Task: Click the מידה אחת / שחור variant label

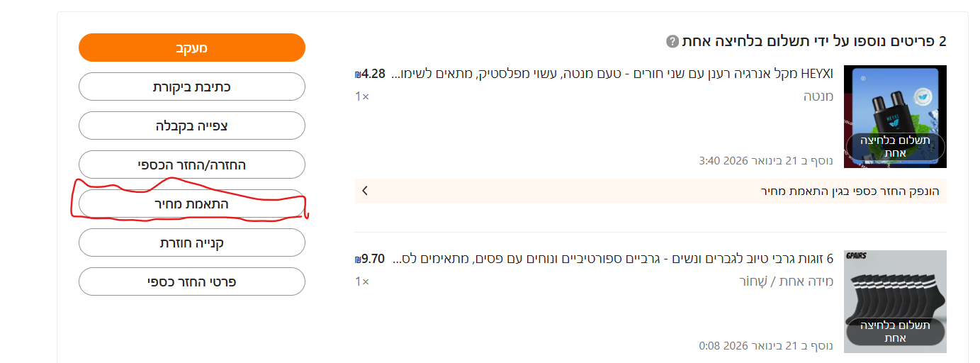Action: click(x=786, y=281)
